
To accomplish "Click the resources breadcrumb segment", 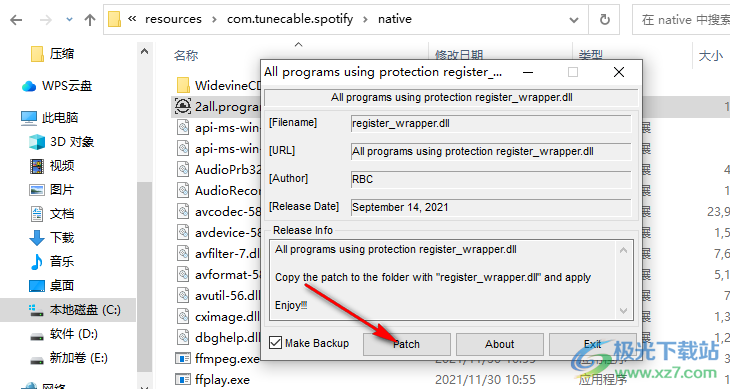I will (173, 19).
